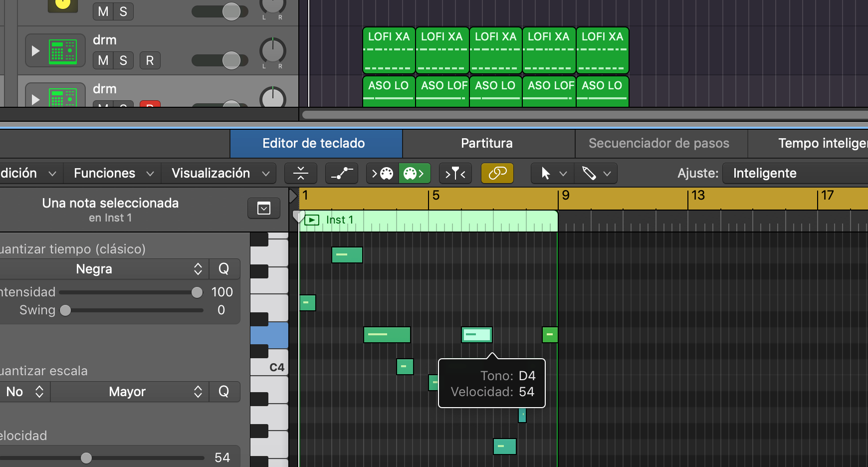Click the Intensidad value 100

click(x=222, y=292)
